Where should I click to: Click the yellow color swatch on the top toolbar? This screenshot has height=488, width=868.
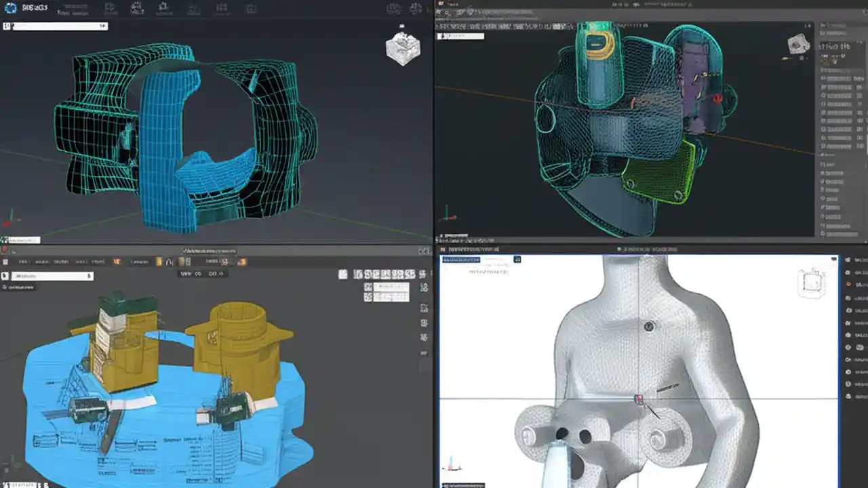click(159, 260)
